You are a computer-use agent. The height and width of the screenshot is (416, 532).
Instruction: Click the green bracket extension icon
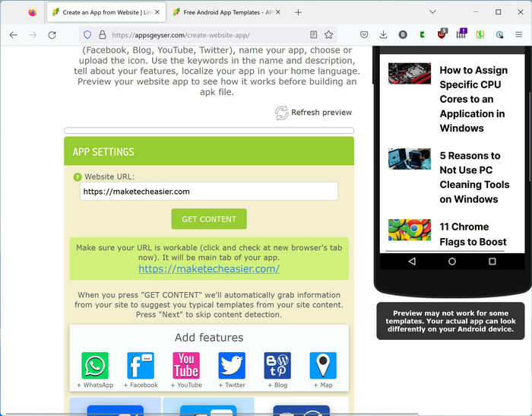480,35
